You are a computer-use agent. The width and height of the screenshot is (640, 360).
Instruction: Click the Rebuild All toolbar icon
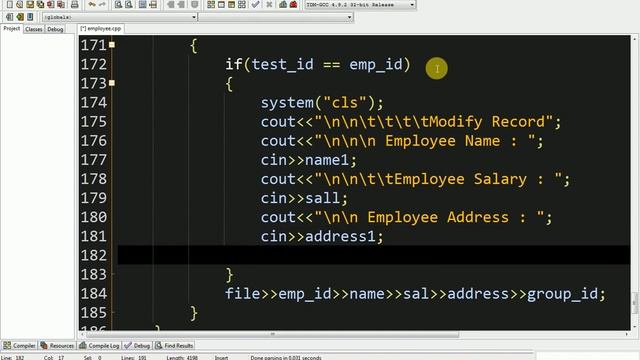point(242,4)
